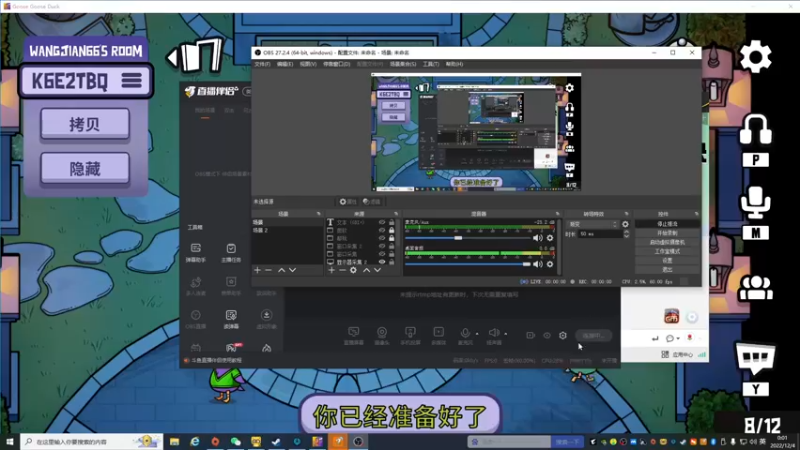800x450 pixels.
Task: Open OBS 文件 menu
Action: [x=262, y=64]
